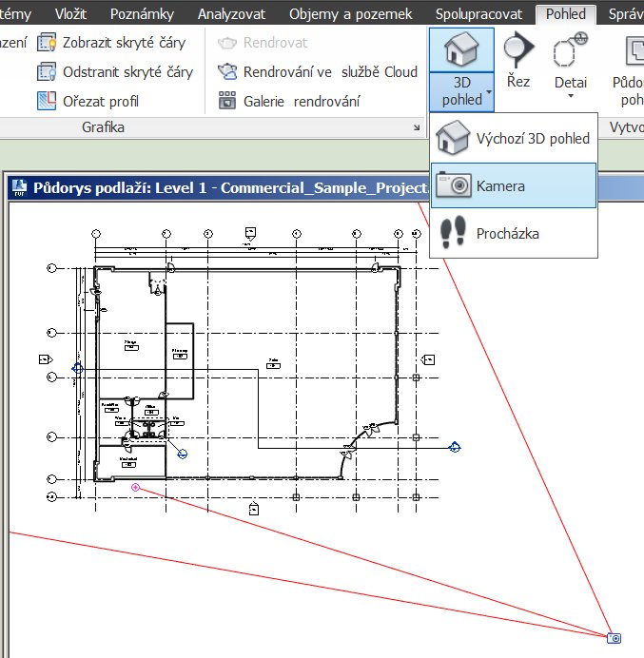The image size is (644, 658).
Task: Click the section line head at right end
Action: 455,447
